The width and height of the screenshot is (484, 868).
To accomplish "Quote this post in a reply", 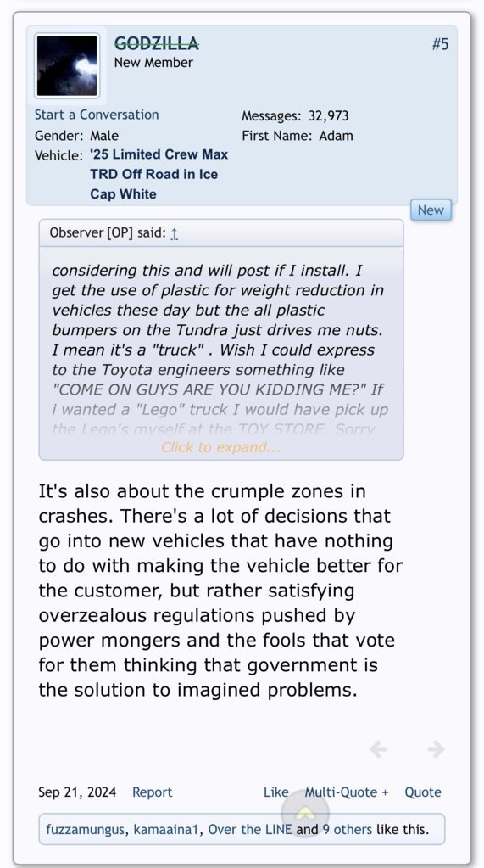I will pos(423,792).
